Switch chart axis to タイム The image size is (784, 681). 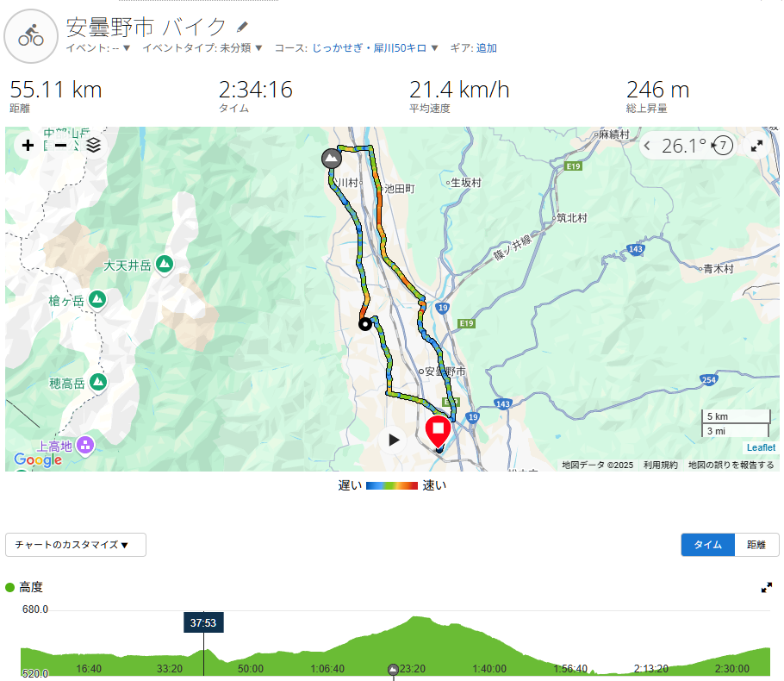pyautogui.click(x=708, y=545)
